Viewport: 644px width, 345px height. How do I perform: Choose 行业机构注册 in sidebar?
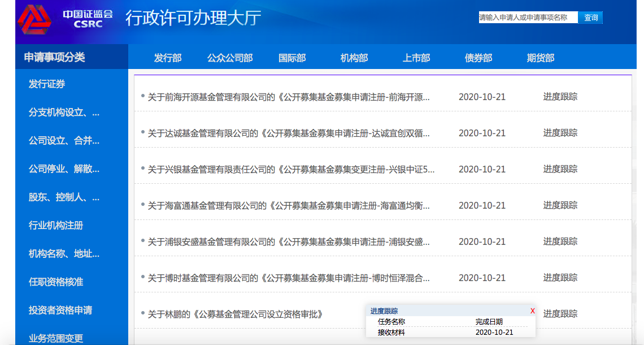coord(56,225)
